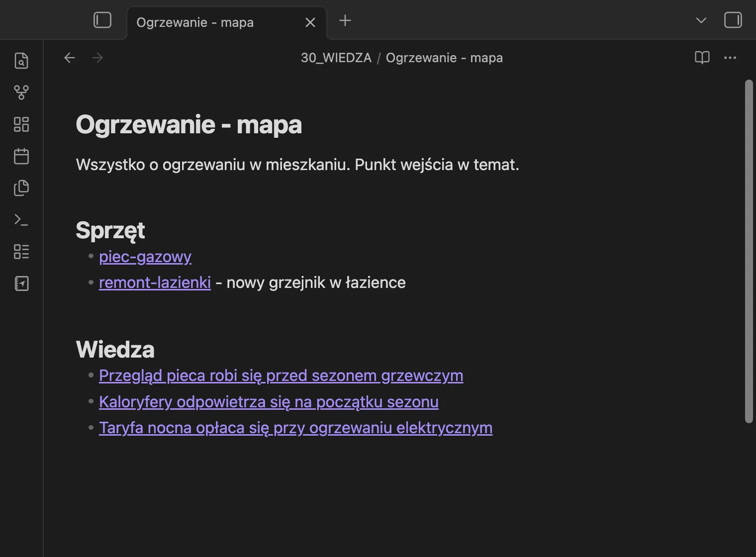The height and width of the screenshot is (557, 756).
Task: Open the canvas icon in ribbon
Action: (21, 124)
